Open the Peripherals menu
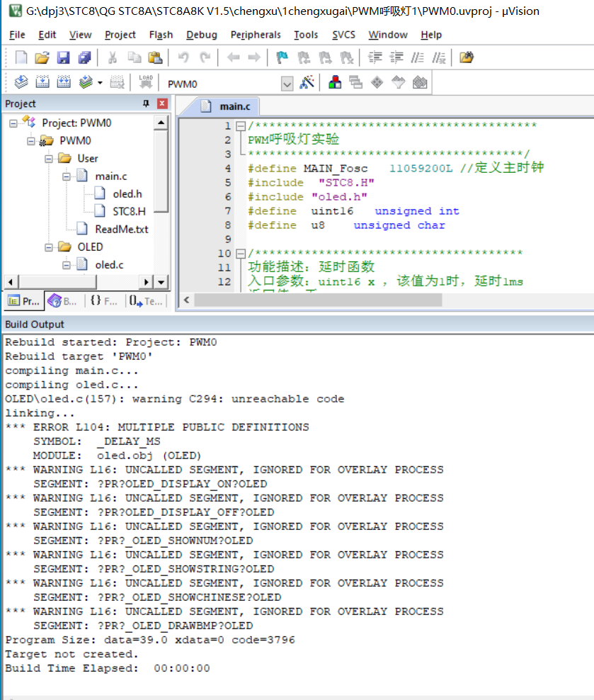Screen dimensions: 594x700 point(256,35)
